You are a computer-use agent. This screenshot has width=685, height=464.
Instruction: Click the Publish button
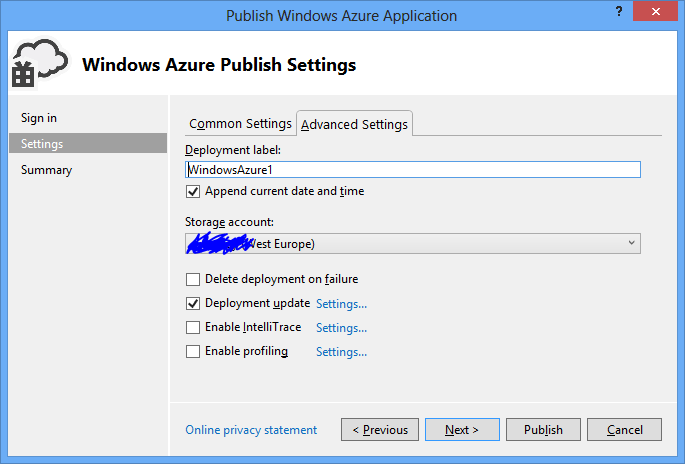[543, 430]
